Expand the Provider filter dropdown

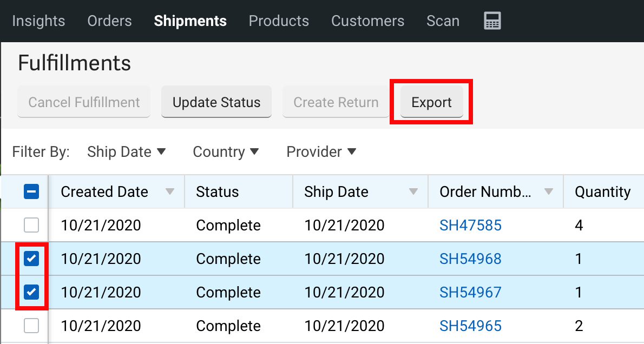coord(321,152)
